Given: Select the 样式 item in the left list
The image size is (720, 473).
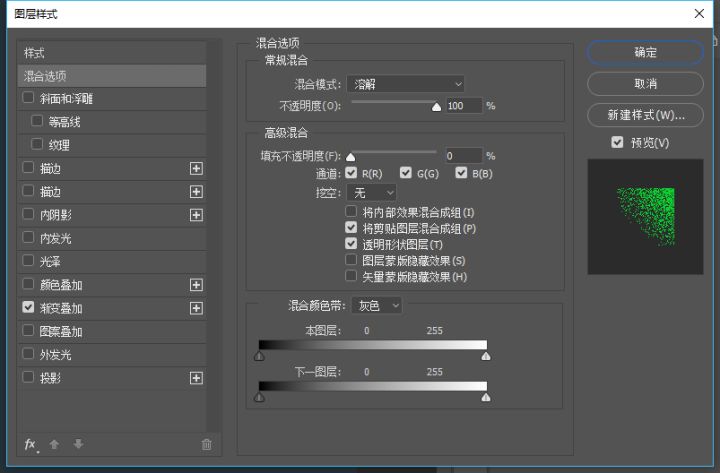Looking at the screenshot, I should [112, 53].
